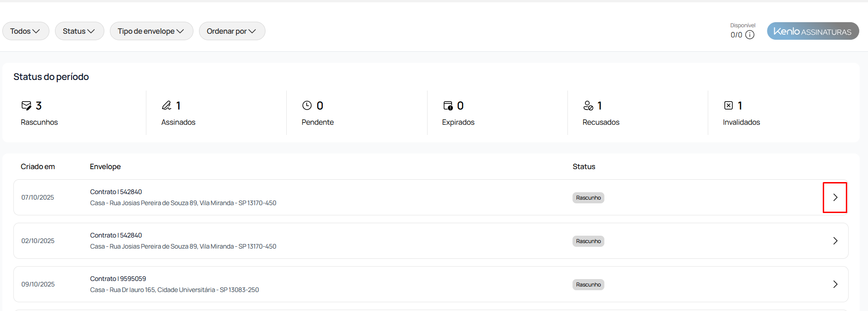The width and height of the screenshot is (868, 311).
Task: Select the Assinados status label
Action: tap(178, 122)
